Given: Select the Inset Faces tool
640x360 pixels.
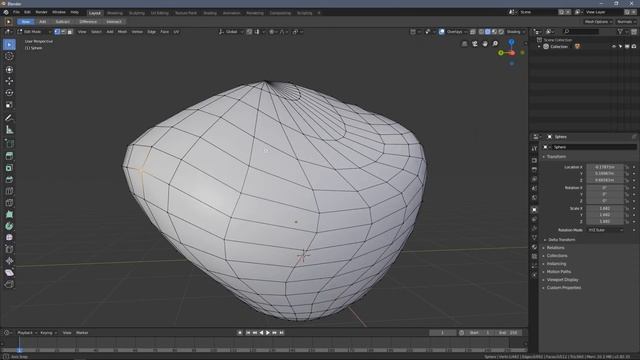Looking at the screenshot, I should click(9, 168).
